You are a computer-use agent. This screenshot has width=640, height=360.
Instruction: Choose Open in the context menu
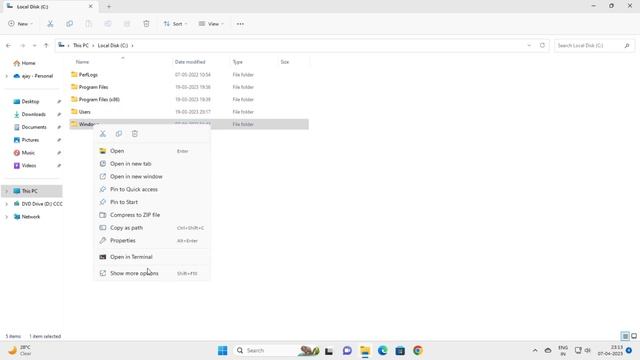point(152,151)
